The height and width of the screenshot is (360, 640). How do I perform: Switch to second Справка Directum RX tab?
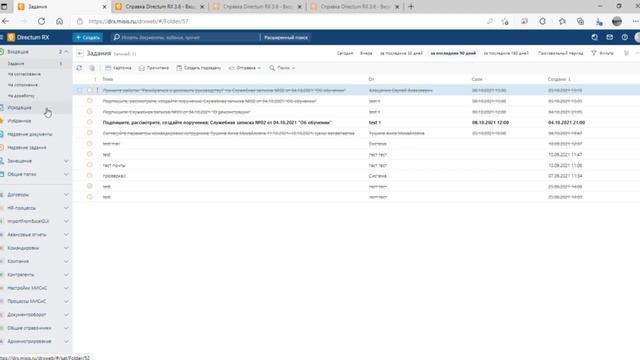257,7
